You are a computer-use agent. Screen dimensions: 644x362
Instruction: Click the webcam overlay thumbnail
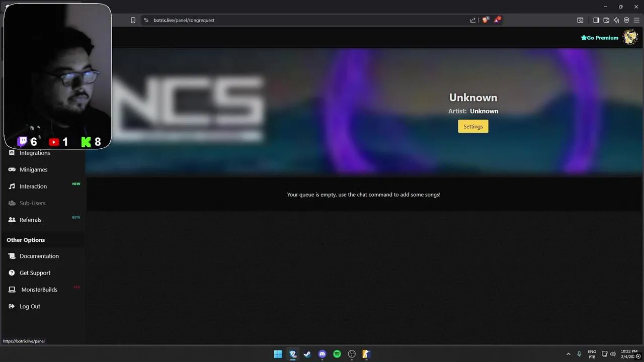[x=57, y=76]
